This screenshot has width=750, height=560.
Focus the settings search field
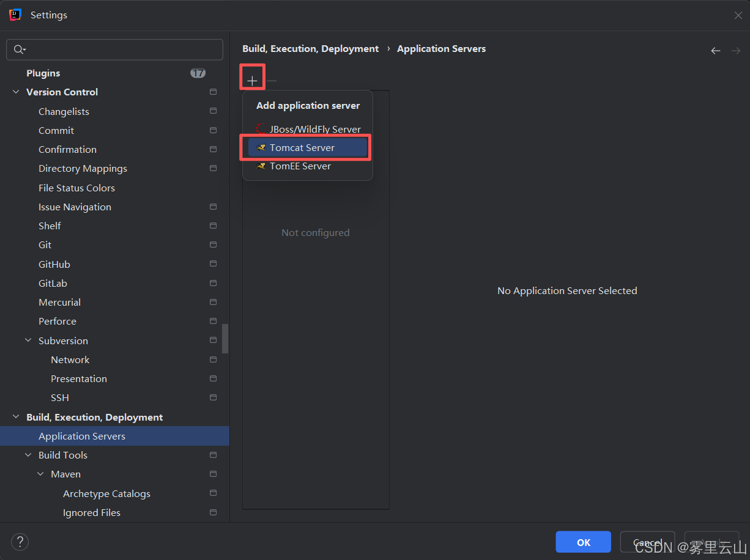pos(114,50)
